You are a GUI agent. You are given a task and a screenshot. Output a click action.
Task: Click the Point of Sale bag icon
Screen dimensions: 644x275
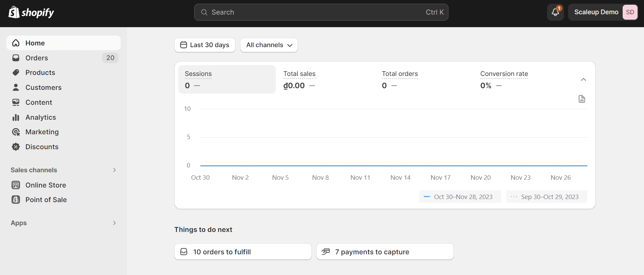tap(16, 200)
